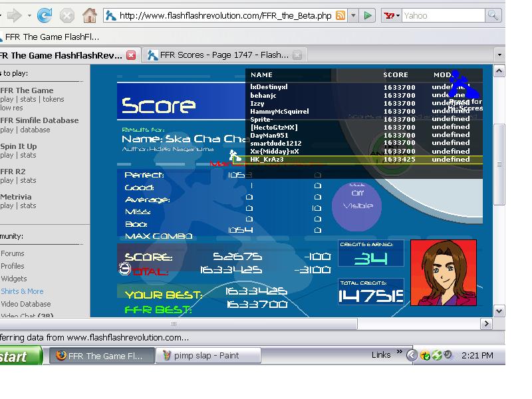
Task: Toggle the Off Visible mod circle
Action: pyautogui.click(x=356, y=205)
